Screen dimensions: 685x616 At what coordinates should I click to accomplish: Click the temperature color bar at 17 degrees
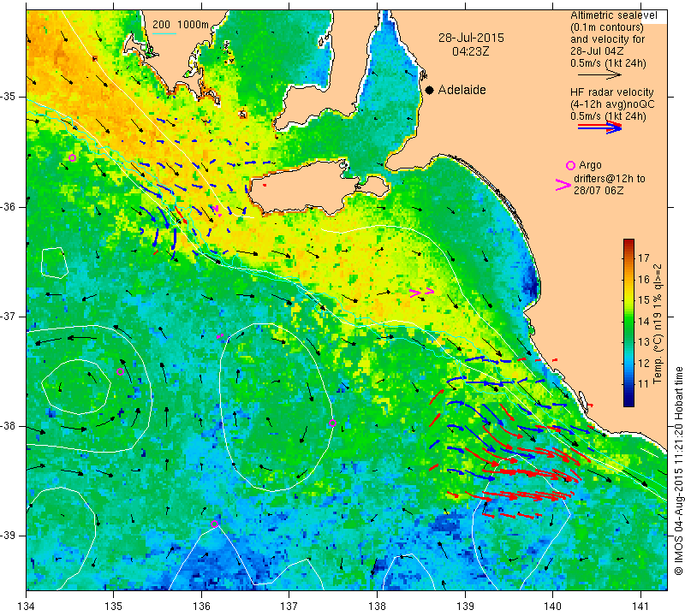[x=628, y=258]
